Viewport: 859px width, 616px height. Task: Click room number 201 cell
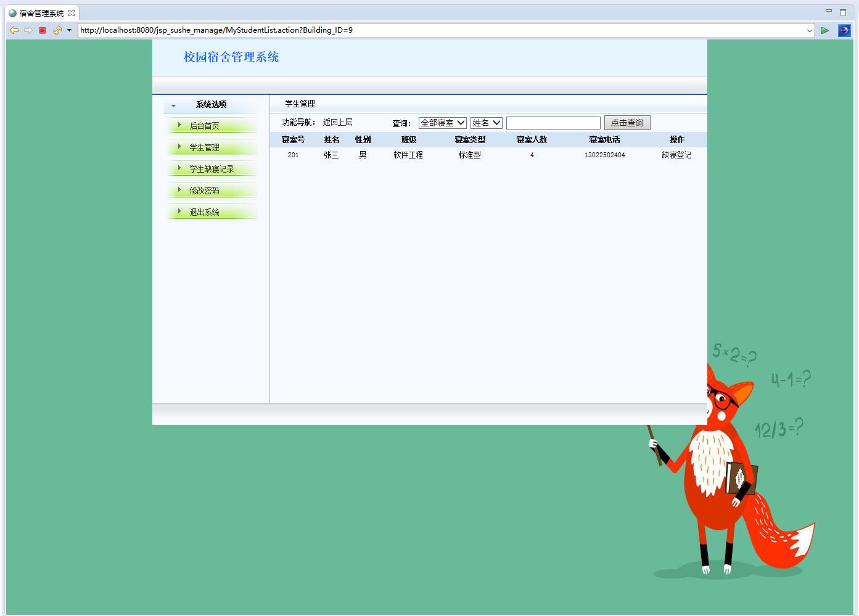point(293,155)
